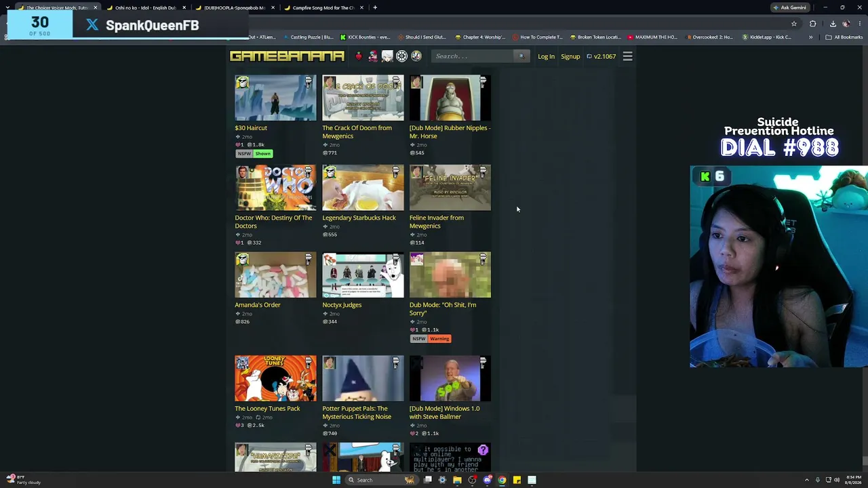The image size is (868, 488).
Task: Open the Overcooked! 2 bookmark
Action: click(x=709, y=37)
